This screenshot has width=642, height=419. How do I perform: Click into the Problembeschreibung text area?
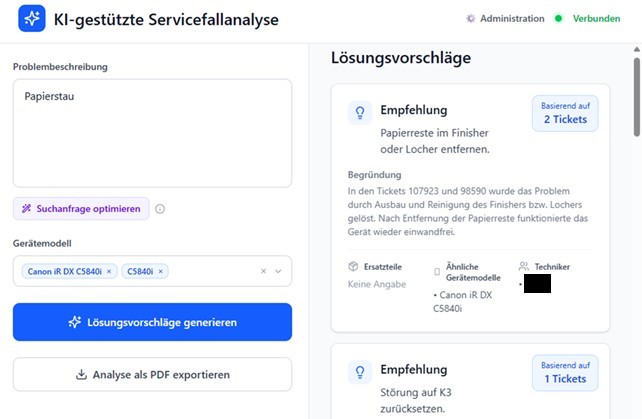152,133
